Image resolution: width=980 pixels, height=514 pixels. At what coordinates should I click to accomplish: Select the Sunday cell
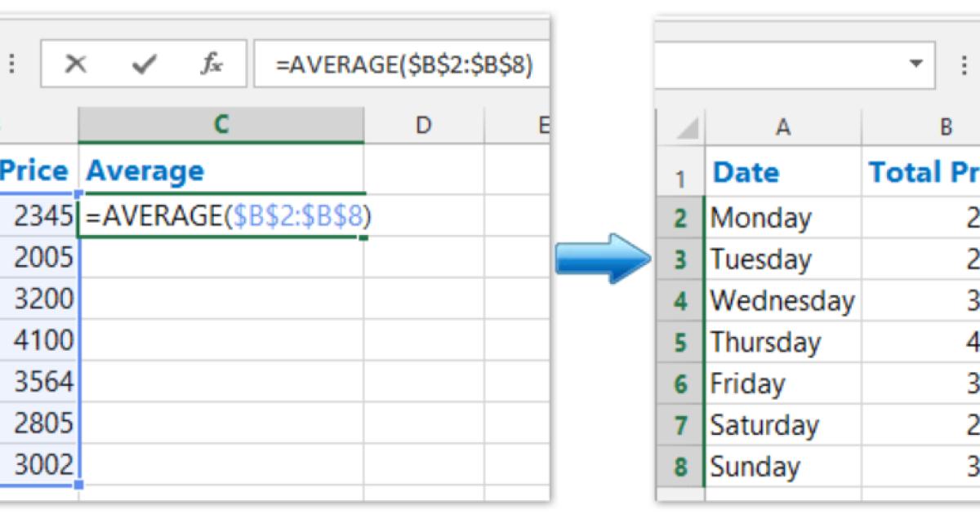click(782, 467)
